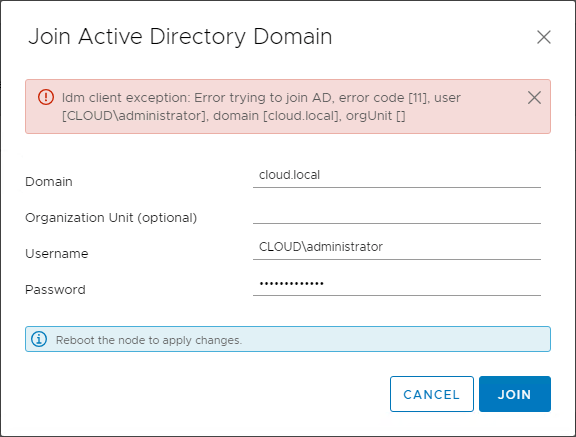Click the 'Join Active Directory Domain' title
Viewport: 576px width, 437px height.
[x=180, y=37]
